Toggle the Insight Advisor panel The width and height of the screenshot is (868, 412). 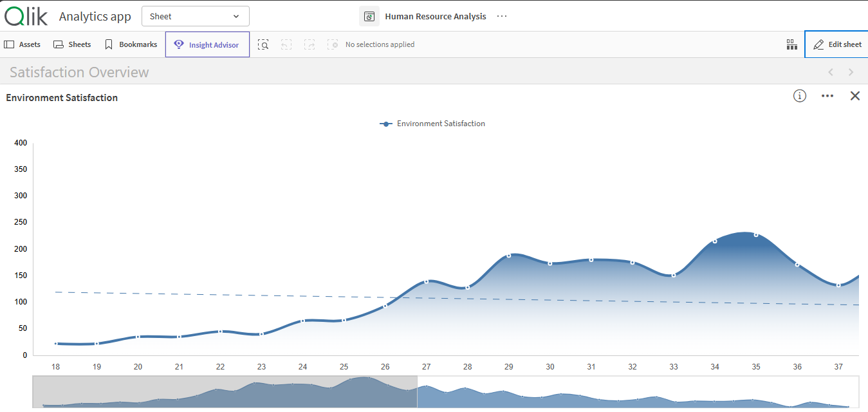(207, 44)
